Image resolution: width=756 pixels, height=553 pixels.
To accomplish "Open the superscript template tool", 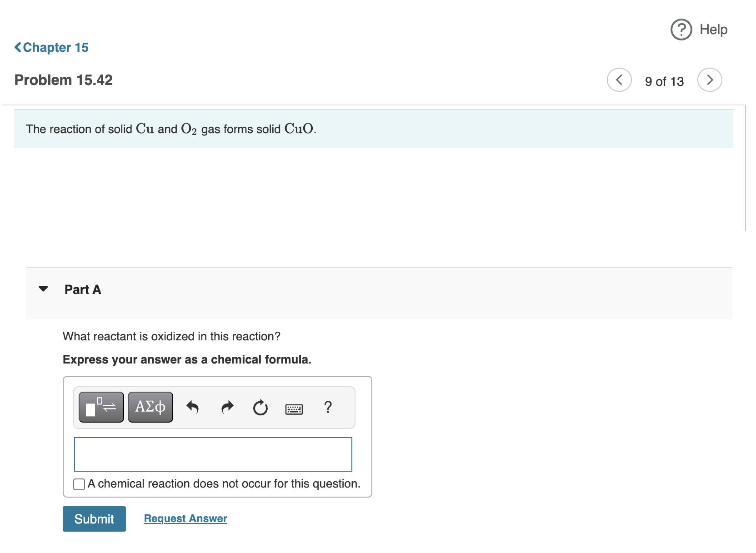I will (100, 407).
